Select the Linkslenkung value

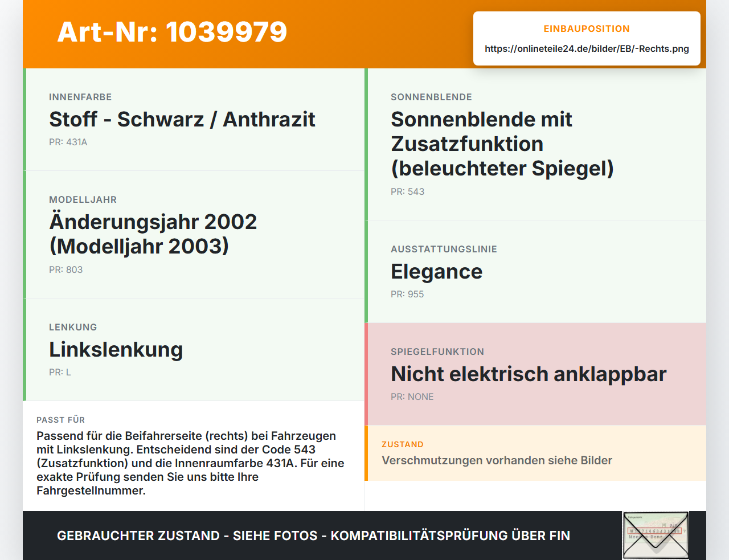[116, 350]
